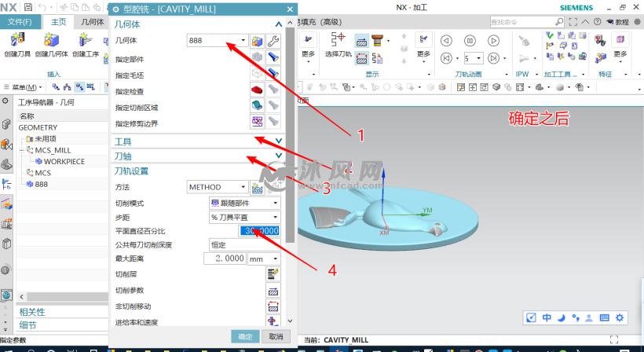Pause the tool path animation
This screenshot has width=644, height=352.
(x=470, y=40)
